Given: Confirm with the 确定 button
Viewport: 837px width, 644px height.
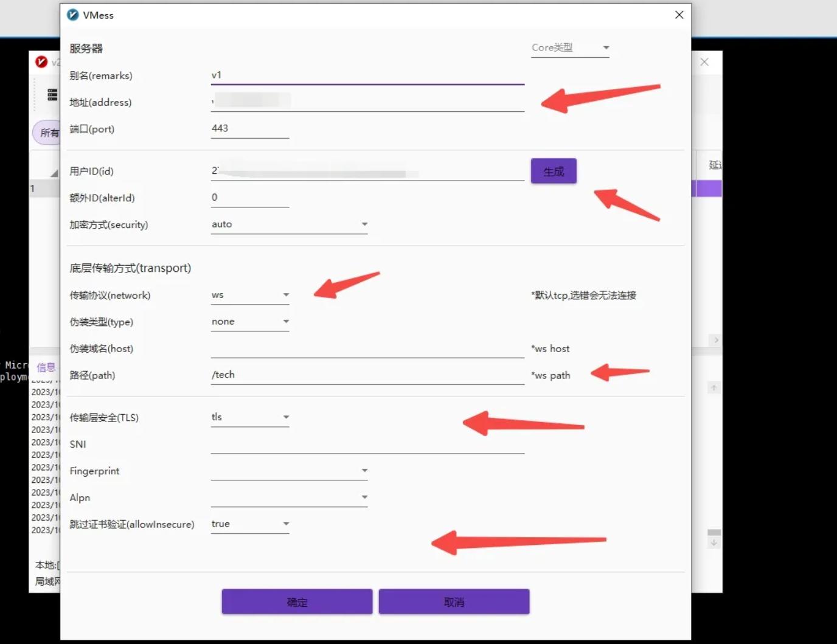Looking at the screenshot, I should point(297,602).
